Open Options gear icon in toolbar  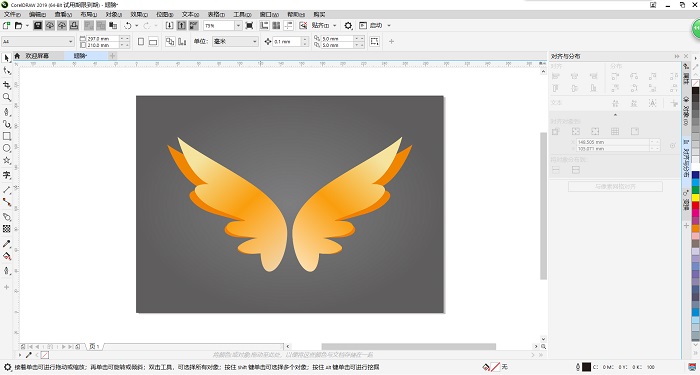point(348,25)
